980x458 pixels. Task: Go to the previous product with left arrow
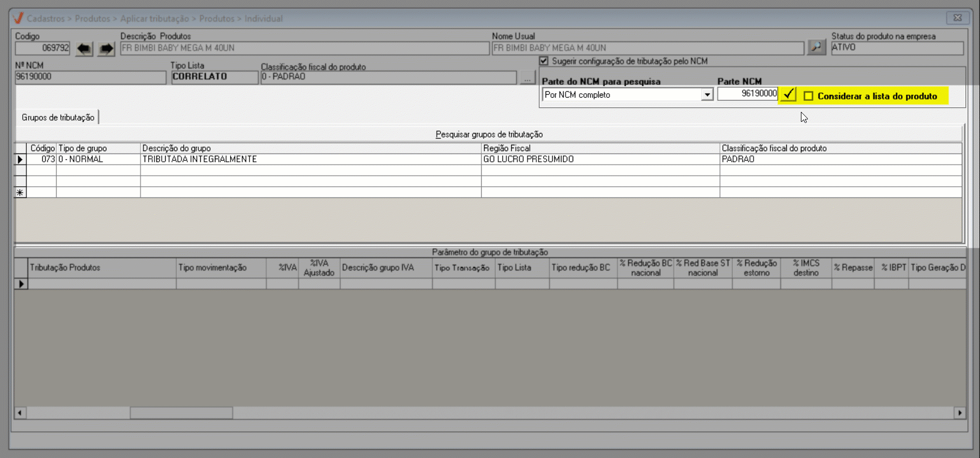[84, 49]
